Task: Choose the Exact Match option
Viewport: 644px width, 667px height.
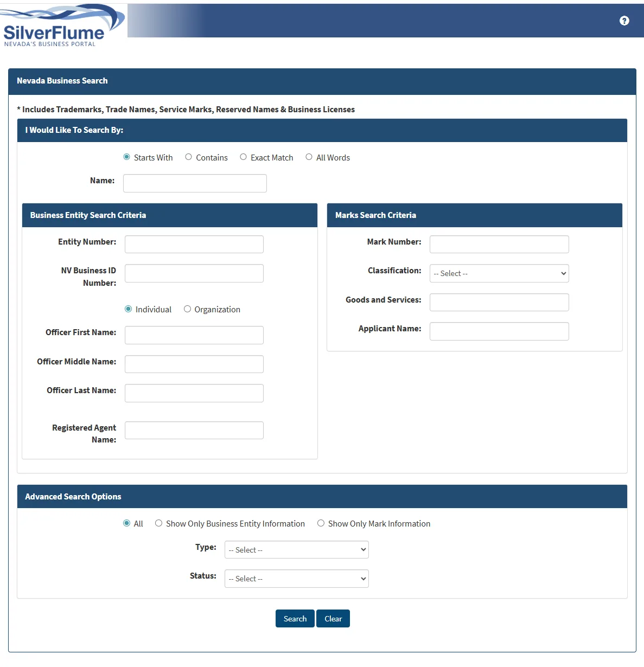Action: (243, 157)
